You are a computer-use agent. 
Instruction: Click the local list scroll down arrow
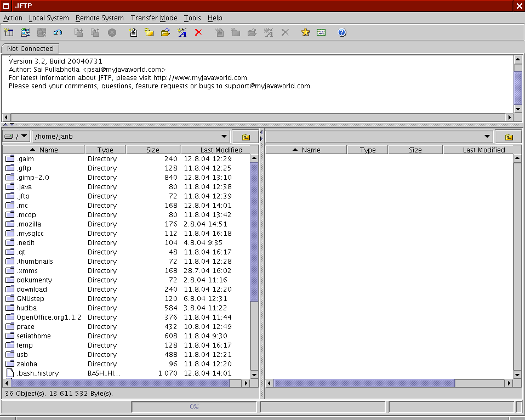click(254, 375)
